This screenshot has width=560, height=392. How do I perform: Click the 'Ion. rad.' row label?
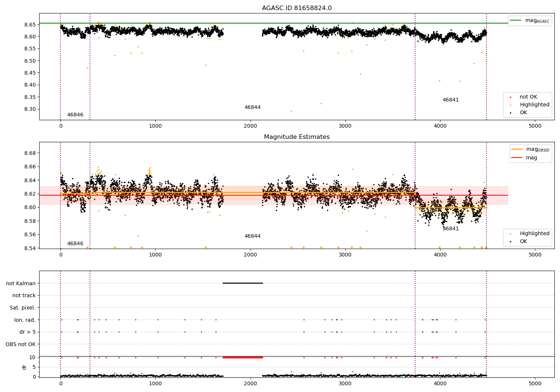click(x=25, y=320)
